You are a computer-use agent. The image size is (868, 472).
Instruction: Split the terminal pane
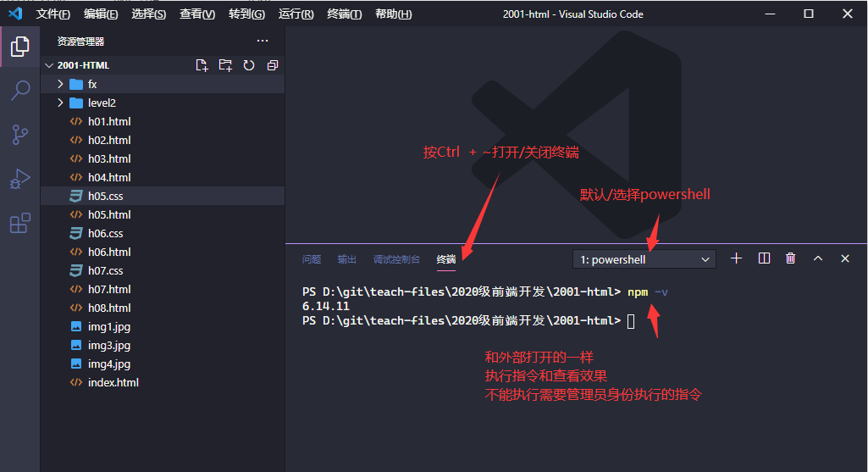point(764,258)
